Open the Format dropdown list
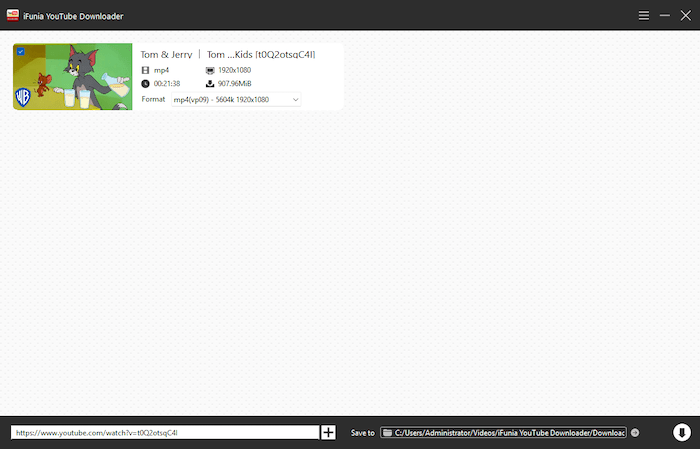The image size is (700, 449). click(x=234, y=99)
